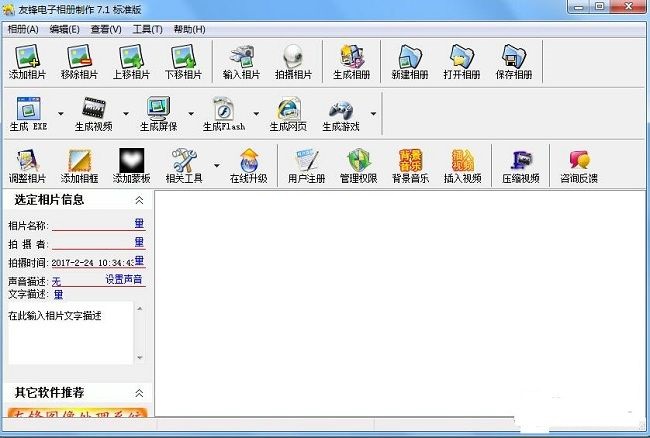Click the 相片名称 input field
Viewport: 650px width, 438px height.
point(93,224)
